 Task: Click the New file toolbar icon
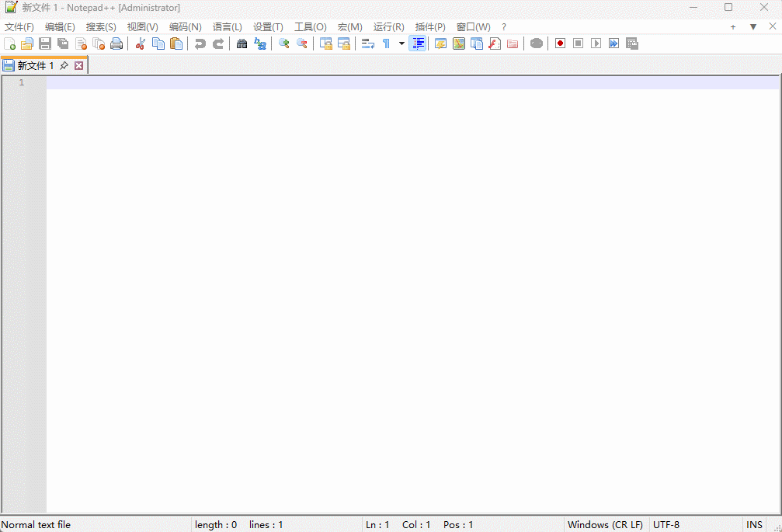coord(10,43)
